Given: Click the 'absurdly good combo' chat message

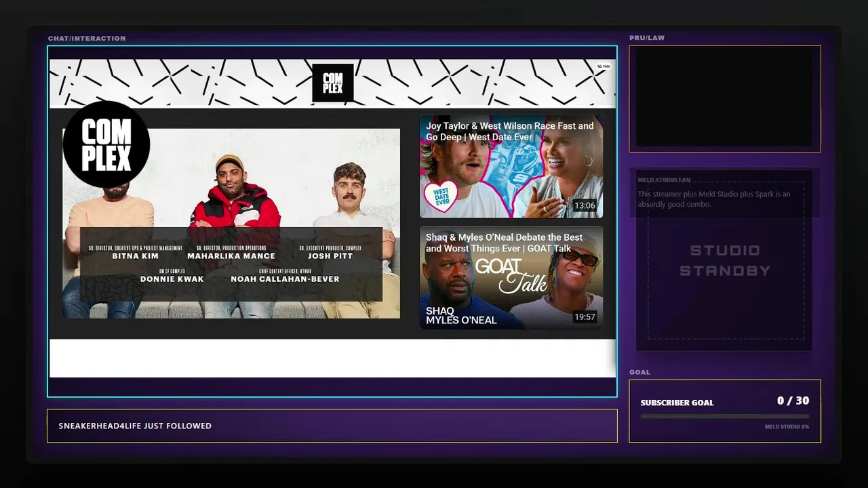Looking at the screenshot, I should (x=714, y=199).
